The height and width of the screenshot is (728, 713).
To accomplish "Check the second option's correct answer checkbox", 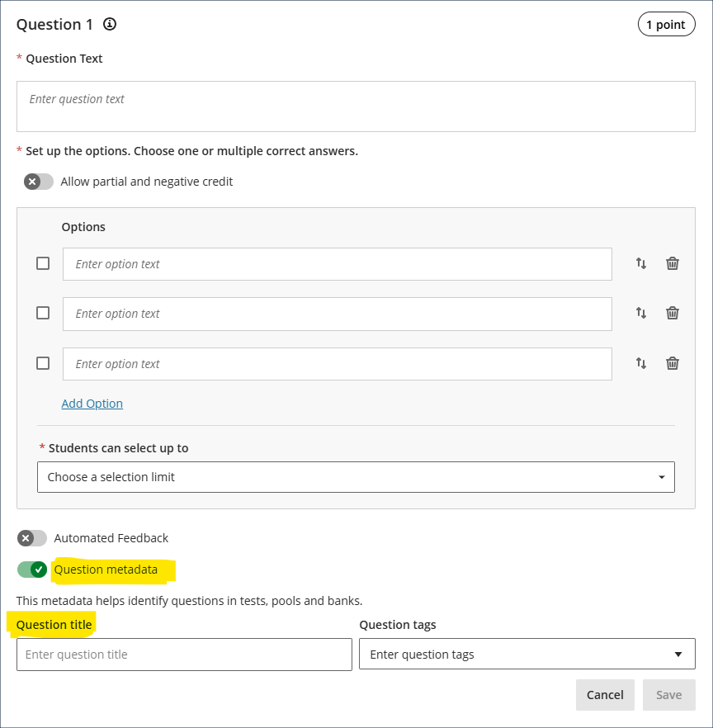I will 43,313.
